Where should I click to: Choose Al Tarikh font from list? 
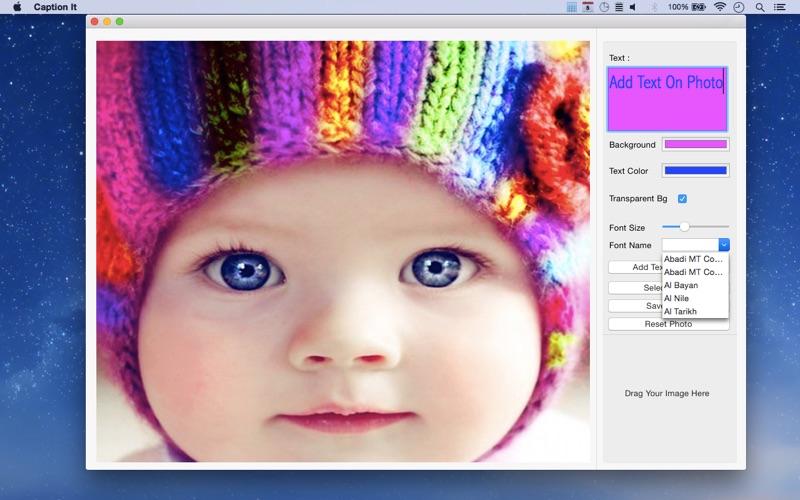point(695,311)
